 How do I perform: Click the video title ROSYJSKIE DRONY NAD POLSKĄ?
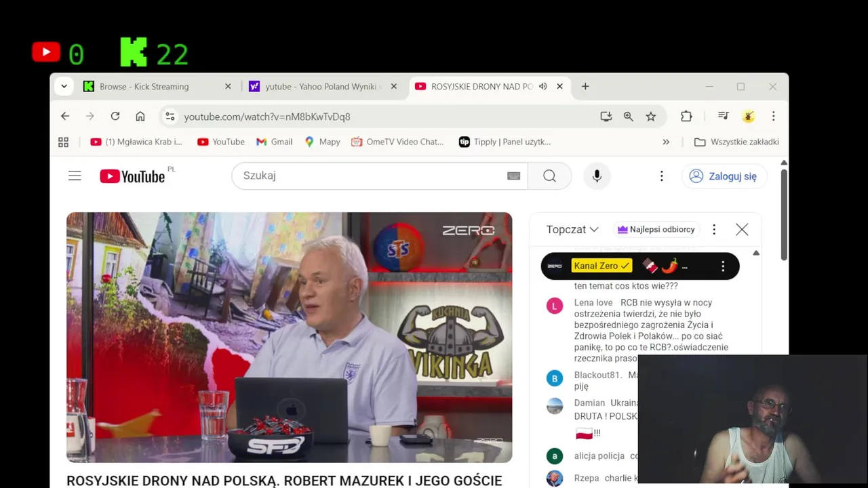(284, 481)
